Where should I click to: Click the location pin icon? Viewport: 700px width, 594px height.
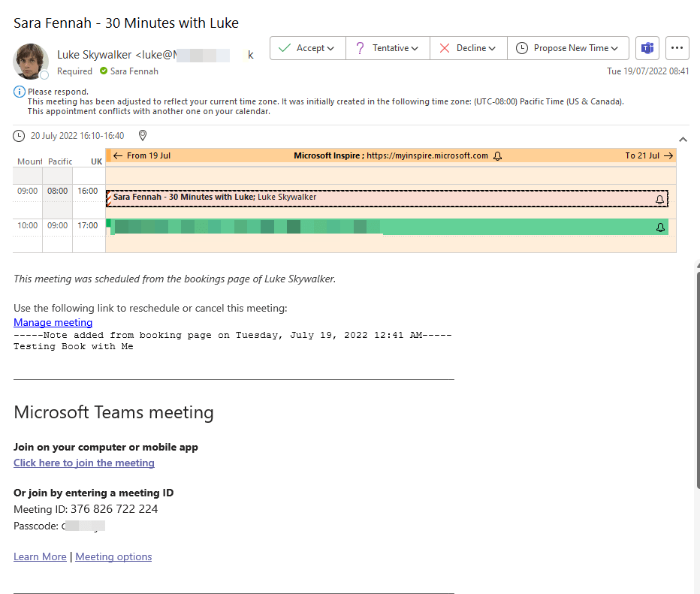pos(143,136)
